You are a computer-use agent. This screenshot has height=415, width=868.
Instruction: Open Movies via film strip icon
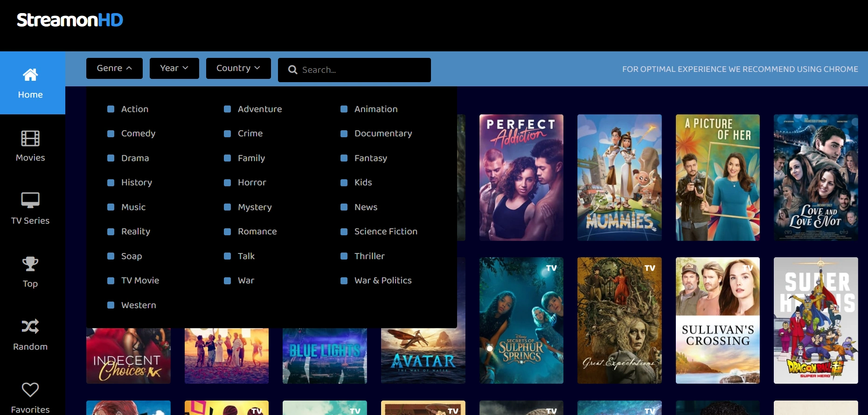pyautogui.click(x=30, y=138)
